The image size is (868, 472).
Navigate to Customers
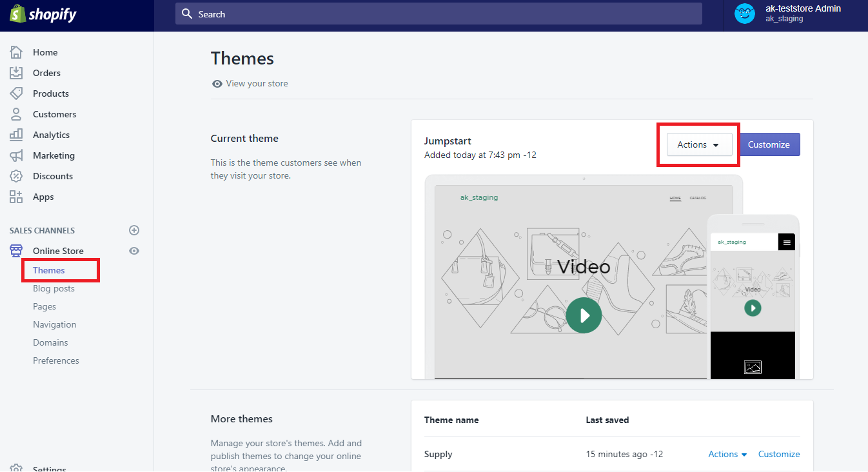[x=55, y=114]
